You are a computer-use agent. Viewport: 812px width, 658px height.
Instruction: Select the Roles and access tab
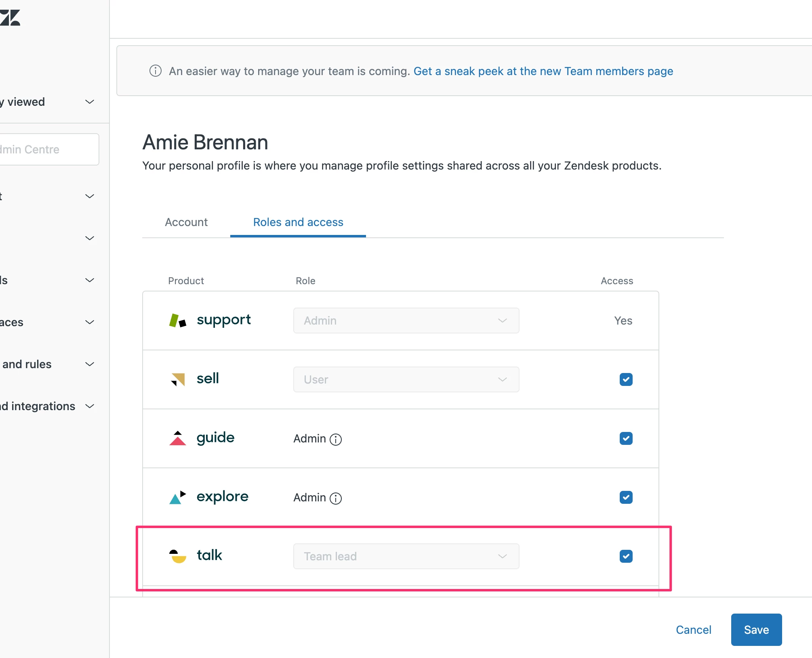tap(298, 222)
